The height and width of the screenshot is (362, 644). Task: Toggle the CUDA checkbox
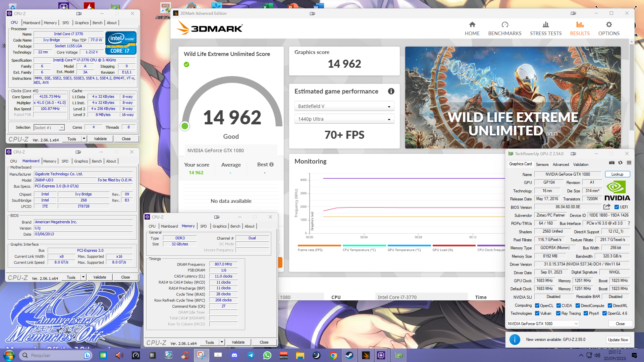click(x=558, y=306)
